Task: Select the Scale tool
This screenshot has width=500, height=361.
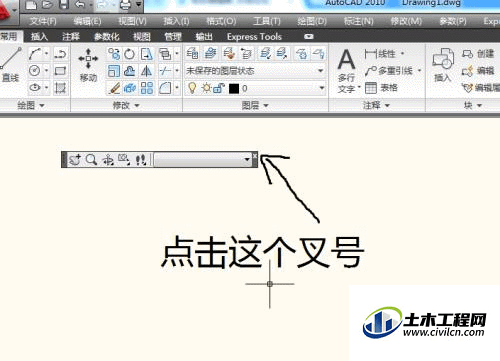Action: (x=114, y=71)
